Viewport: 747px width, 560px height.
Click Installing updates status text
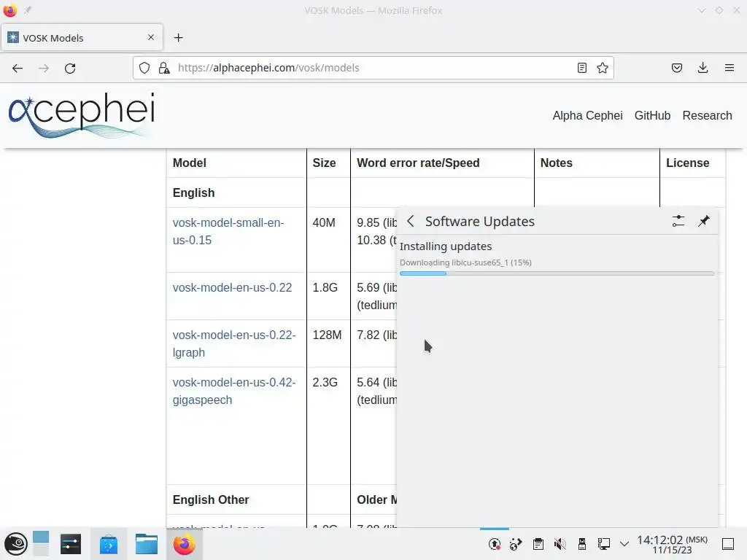(446, 246)
